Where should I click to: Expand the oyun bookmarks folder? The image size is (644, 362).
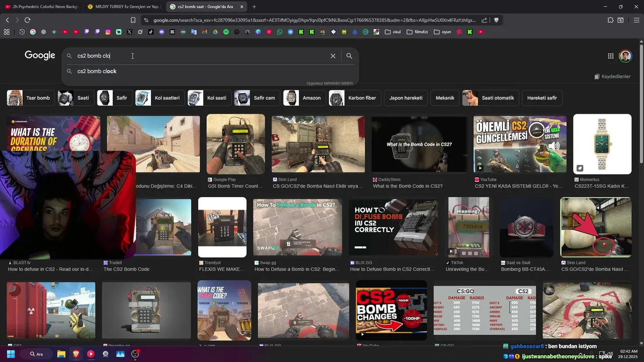pyautogui.click(x=442, y=32)
